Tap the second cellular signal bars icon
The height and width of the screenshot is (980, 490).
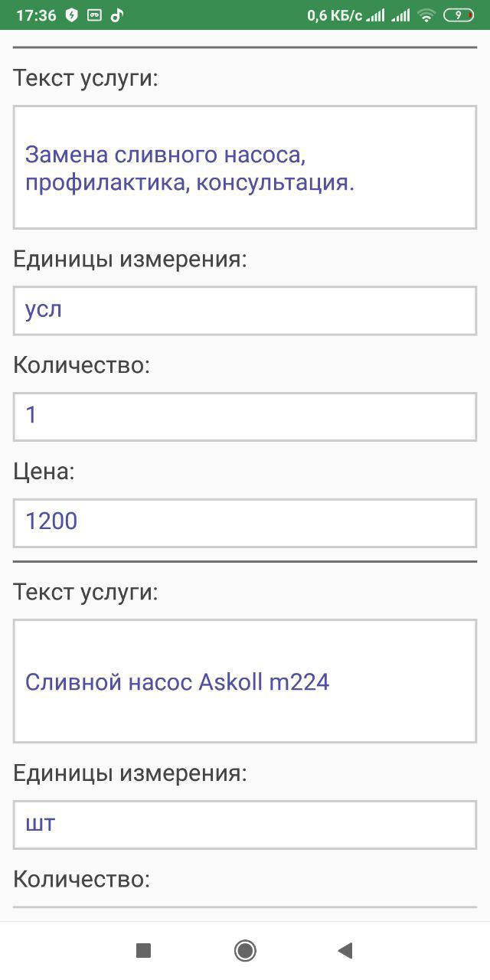coord(400,15)
